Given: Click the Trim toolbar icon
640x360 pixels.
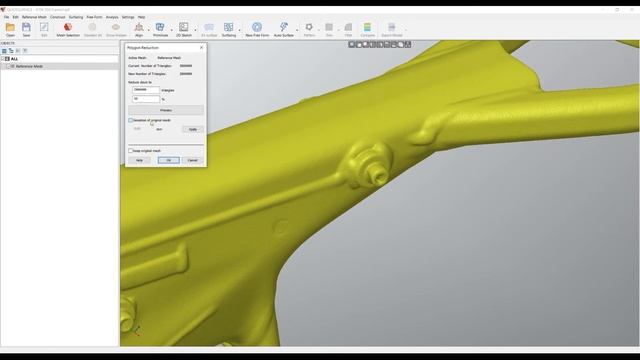Looking at the screenshot, I should pyautogui.click(x=329, y=27).
